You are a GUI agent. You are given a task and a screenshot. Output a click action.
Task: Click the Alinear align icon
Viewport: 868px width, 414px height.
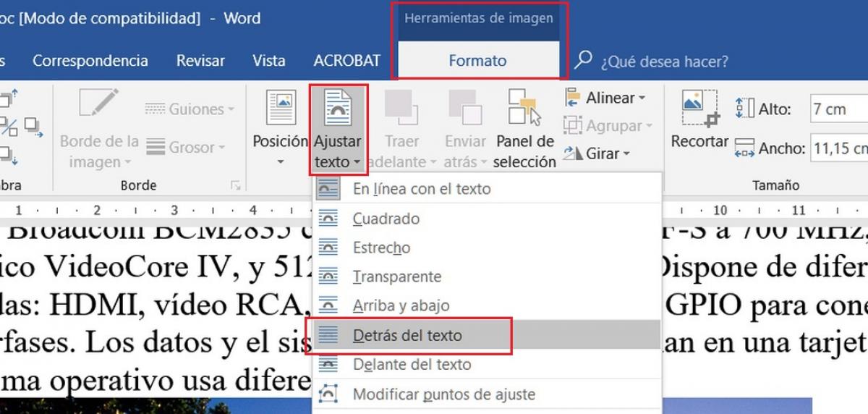[x=573, y=98]
